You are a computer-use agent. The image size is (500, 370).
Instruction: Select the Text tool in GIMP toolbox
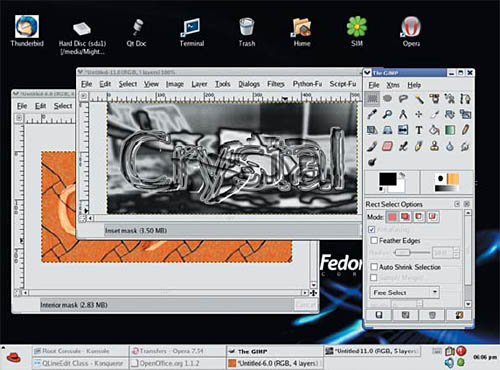(419, 130)
